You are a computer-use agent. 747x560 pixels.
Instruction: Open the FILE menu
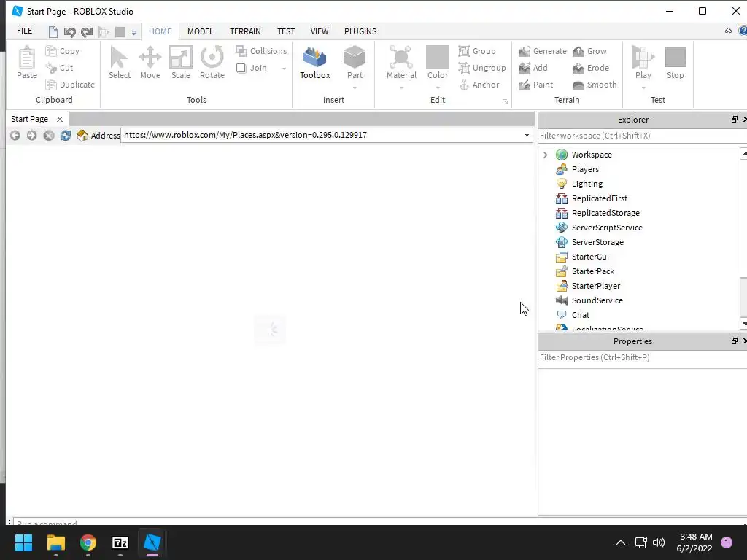tap(24, 31)
